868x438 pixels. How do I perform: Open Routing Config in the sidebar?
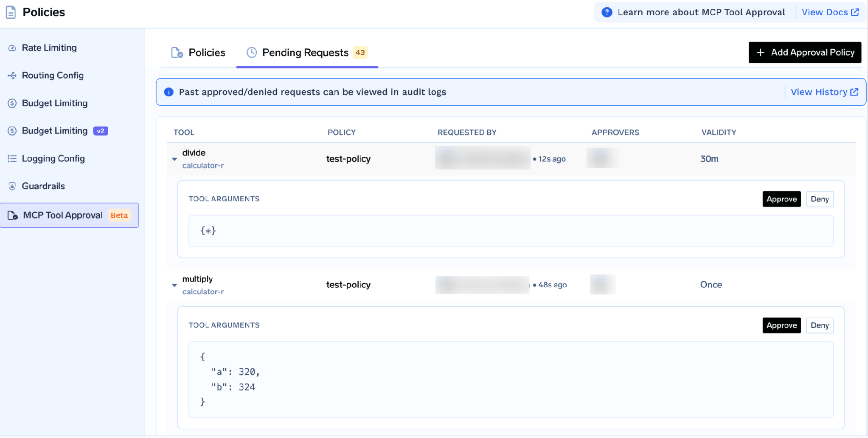click(x=53, y=76)
